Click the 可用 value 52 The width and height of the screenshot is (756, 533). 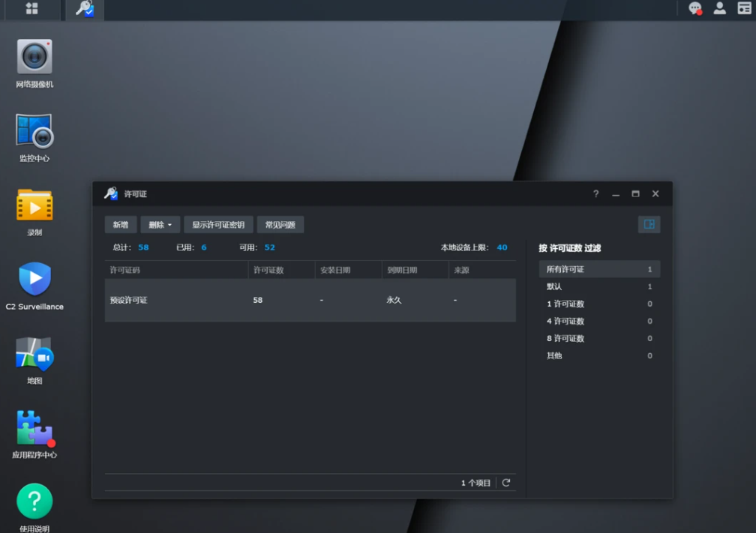point(269,247)
